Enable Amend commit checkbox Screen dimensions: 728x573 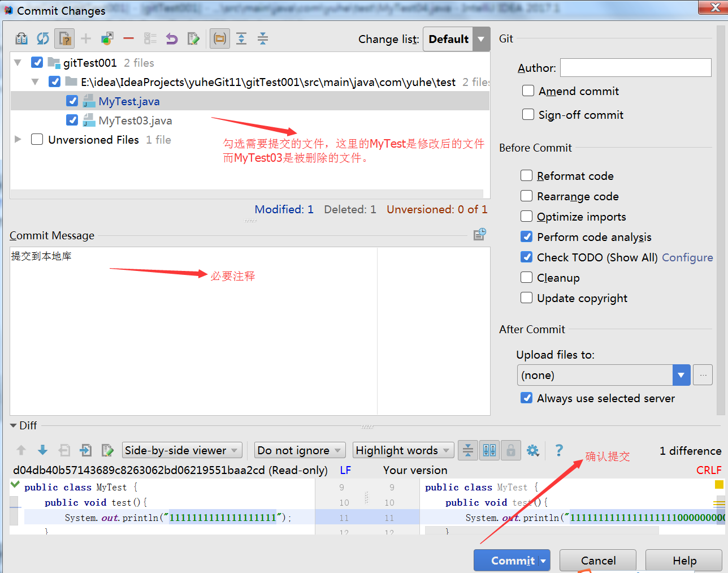coord(528,91)
